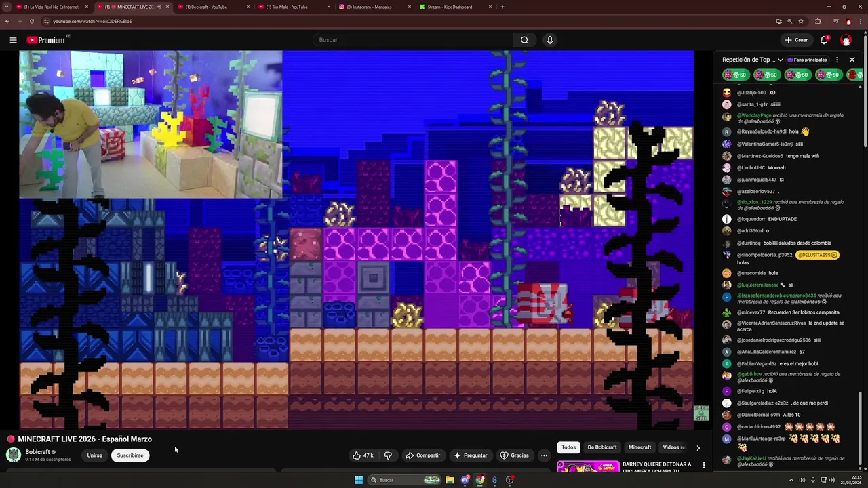Start voice search with the microphone

(x=550, y=40)
